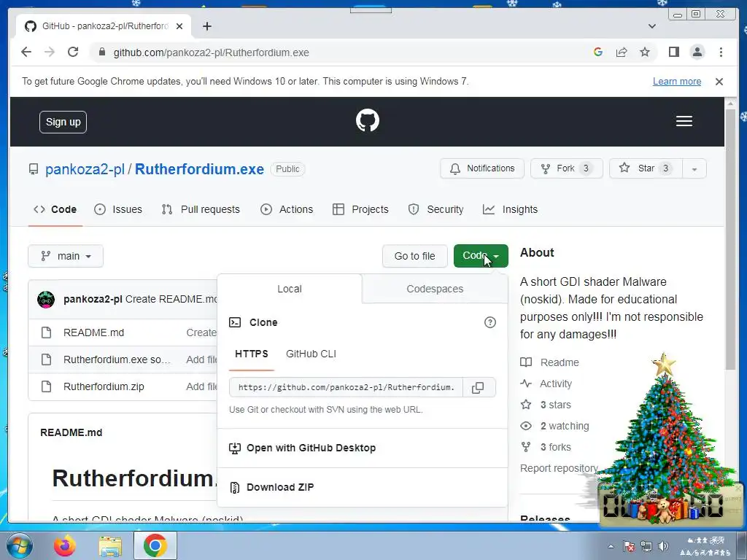Open the README.md file

[93, 332]
